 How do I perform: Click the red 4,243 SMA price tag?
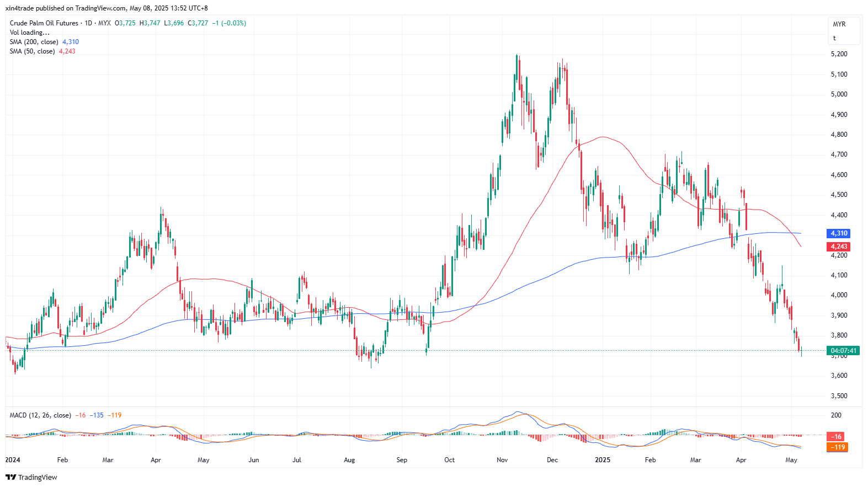[838, 247]
